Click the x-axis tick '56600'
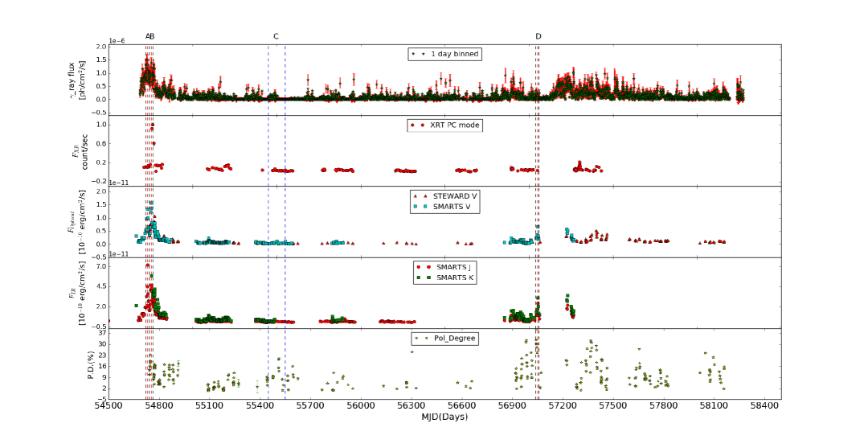The width and height of the screenshot is (868, 444). [461, 406]
